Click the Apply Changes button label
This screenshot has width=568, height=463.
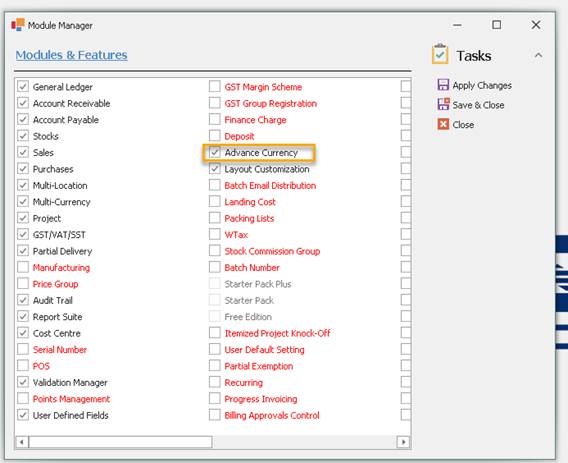pos(482,85)
